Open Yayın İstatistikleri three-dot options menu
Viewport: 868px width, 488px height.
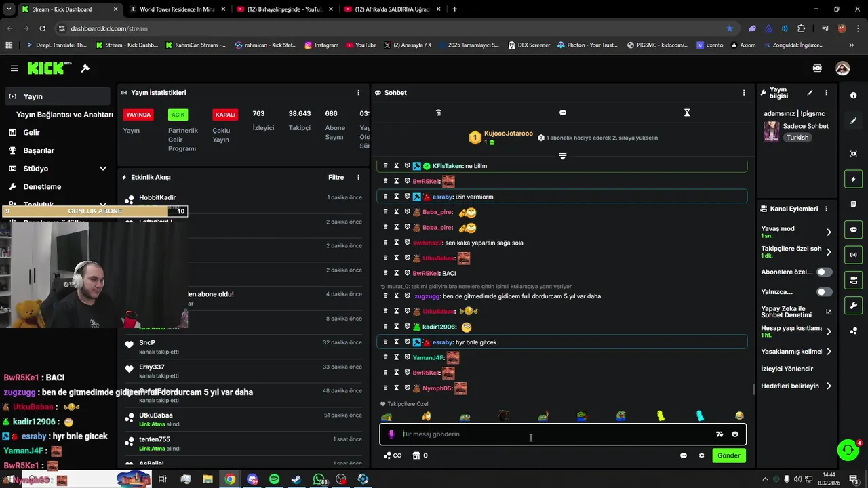coord(359,93)
